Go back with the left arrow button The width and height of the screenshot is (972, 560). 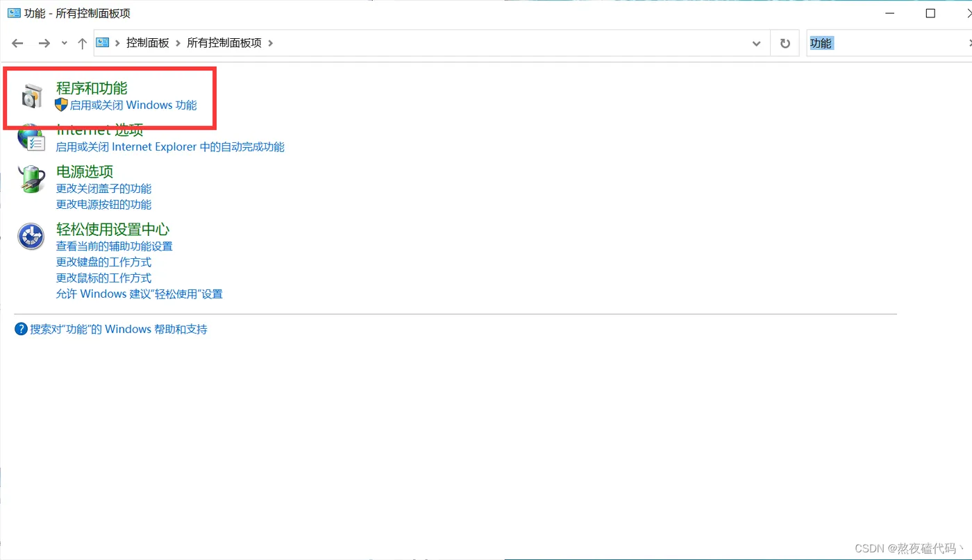click(x=18, y=43)
